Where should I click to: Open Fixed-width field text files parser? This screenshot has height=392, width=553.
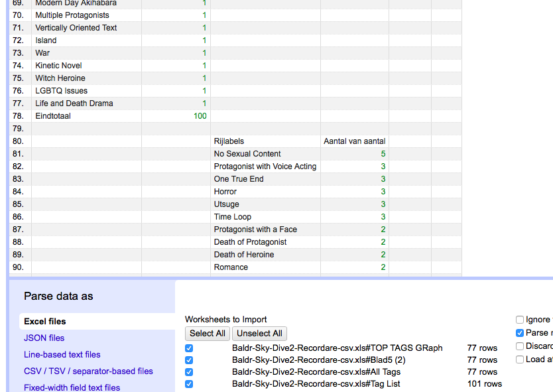tap(72, 387)
